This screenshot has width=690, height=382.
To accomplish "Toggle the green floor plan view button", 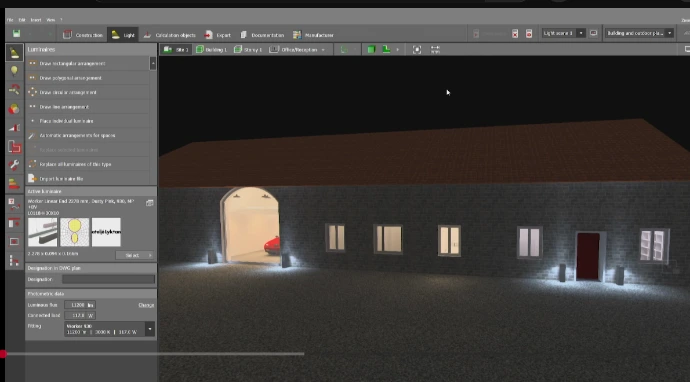I will pos(386,50).
